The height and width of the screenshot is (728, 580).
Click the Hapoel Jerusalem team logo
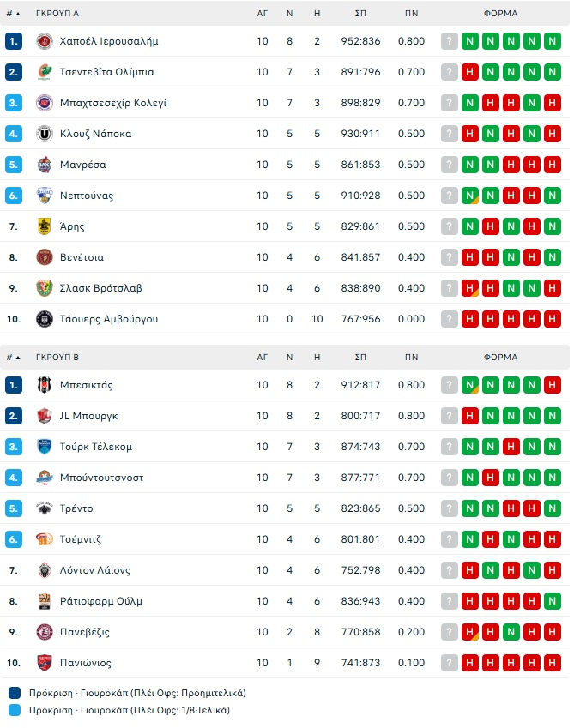pos(45,41)
